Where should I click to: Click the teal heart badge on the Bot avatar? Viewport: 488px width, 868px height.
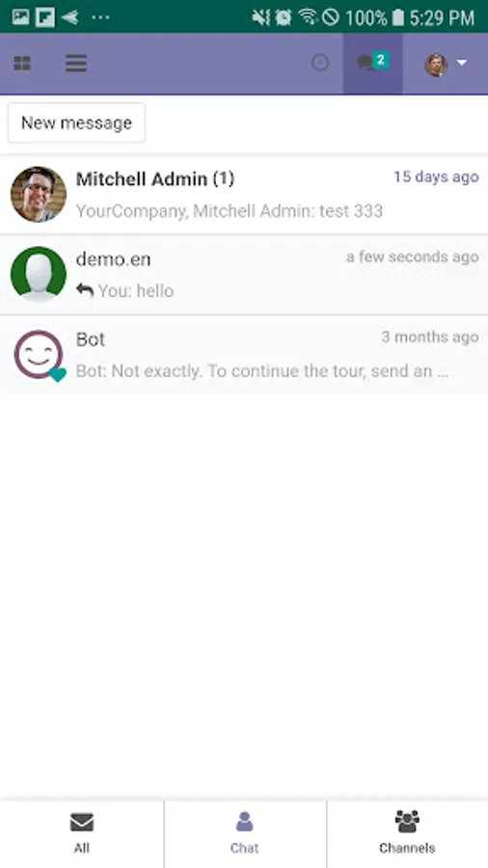(x=58, y=375)
